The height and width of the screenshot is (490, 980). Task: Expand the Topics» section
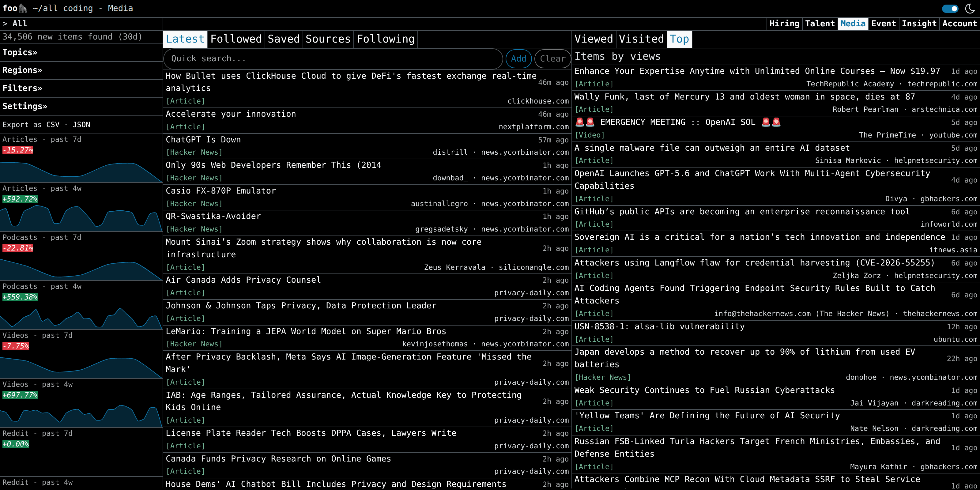(x=20, y=52)
